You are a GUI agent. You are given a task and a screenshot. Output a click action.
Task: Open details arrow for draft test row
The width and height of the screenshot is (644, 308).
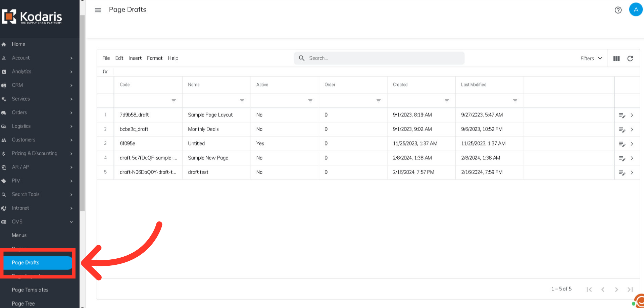tap(632, 172)
